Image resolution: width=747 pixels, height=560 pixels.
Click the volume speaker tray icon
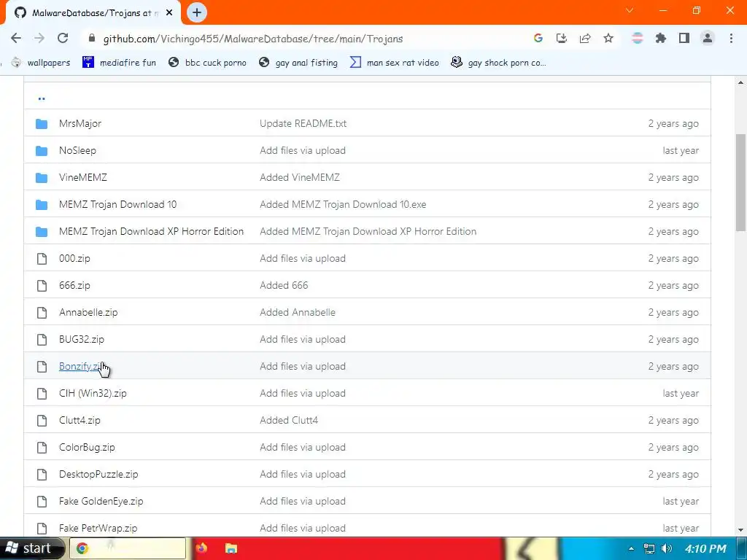pyautogui.click(x=667, y=548)
